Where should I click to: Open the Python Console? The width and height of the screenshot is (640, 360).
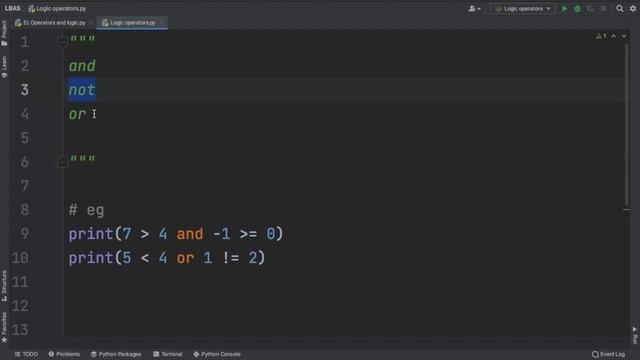(x=217, y=354)
